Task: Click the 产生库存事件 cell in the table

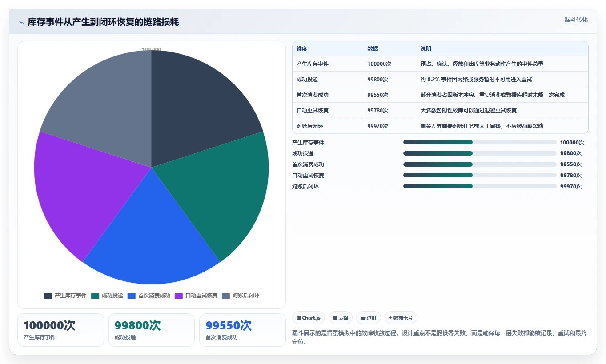Action: point(313,64)
